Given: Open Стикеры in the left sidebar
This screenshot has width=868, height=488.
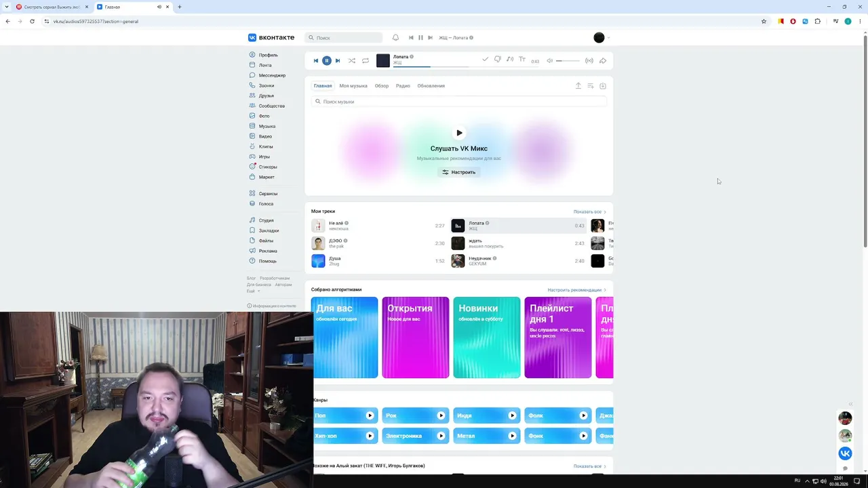Looking at the screenshot, I should pyautogui.click(x=262, y=167).
